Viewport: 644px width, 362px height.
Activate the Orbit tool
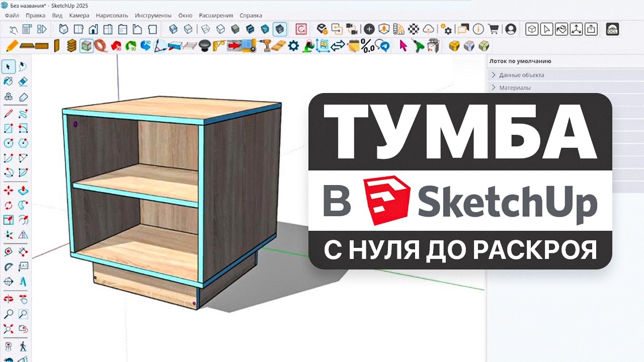(9, 300)
